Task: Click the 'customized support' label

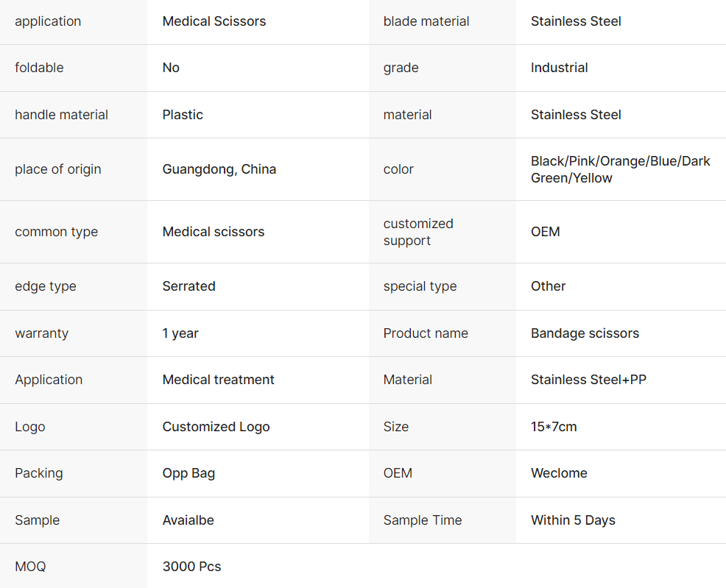Action: [x=418, y=232]
